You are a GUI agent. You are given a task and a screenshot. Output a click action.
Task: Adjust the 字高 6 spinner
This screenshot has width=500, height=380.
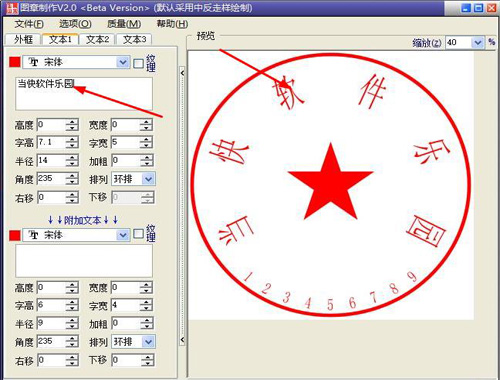click(x=72, y=305)
